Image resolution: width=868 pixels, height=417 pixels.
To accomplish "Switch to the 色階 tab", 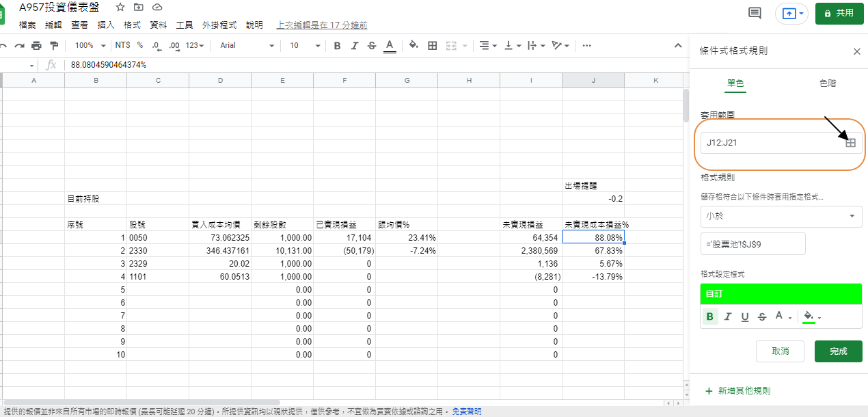I will point(827,83).
